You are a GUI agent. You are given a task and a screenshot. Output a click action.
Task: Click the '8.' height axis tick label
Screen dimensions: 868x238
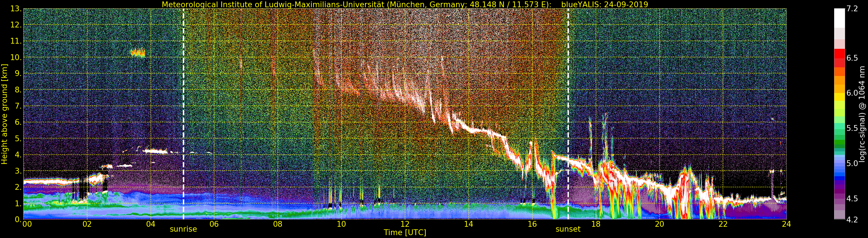(18, 90)
